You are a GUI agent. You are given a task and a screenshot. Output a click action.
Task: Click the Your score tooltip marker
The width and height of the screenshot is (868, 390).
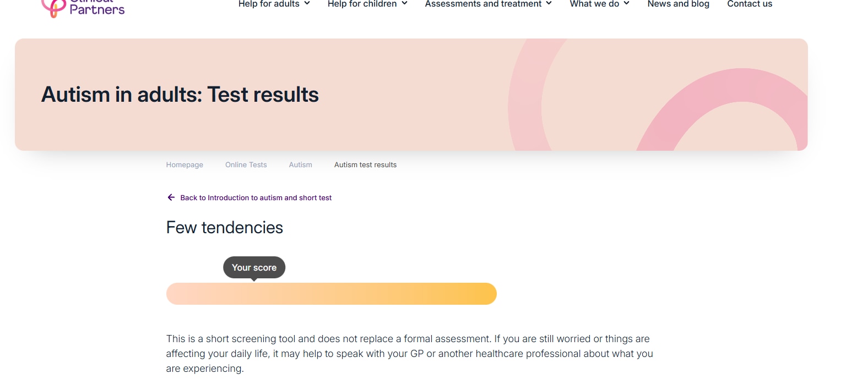(x=254, y=268)
